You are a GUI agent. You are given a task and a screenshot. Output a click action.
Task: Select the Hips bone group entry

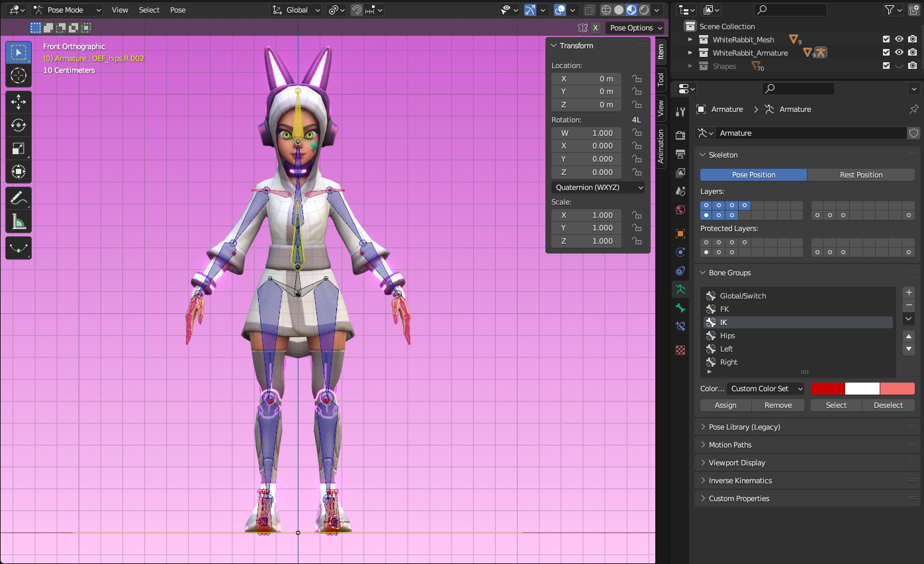click(727, 336)
